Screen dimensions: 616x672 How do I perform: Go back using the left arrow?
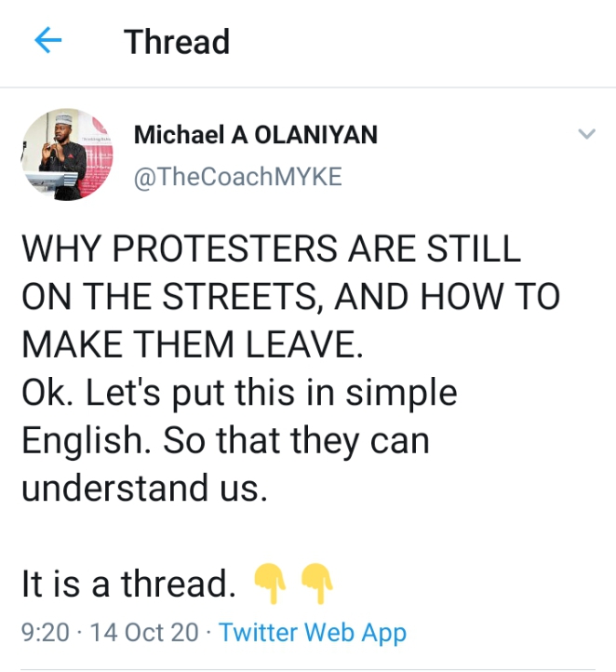click(47, 41)
